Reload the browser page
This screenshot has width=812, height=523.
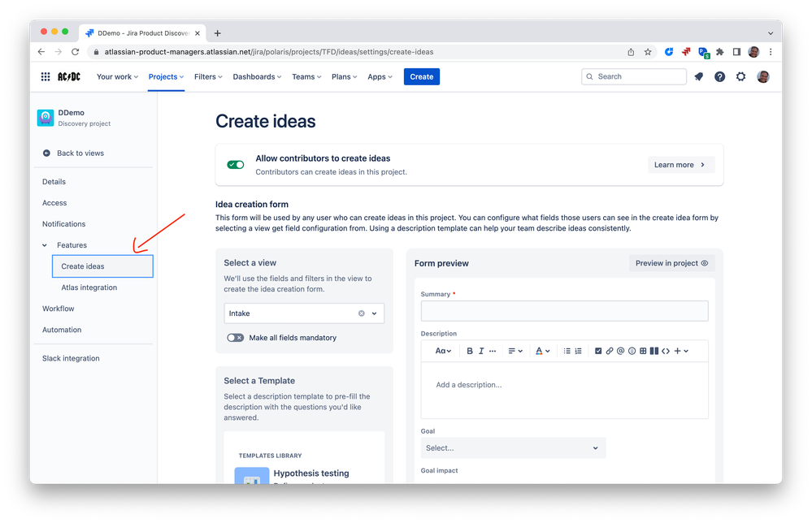[x=75, y=52]
